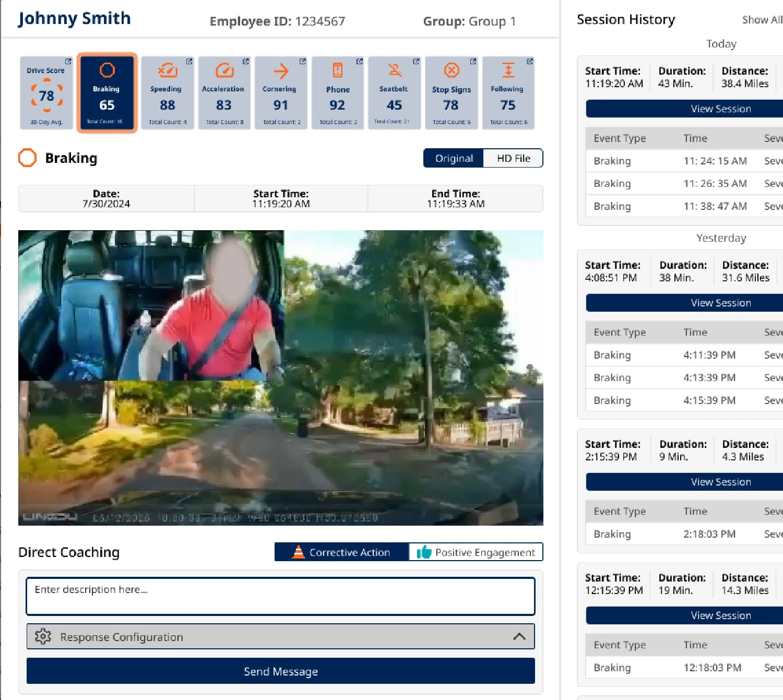Open Braking event at 12:18:03 PM
This screenshot has width=783, height=700.
tap(684, 668)
